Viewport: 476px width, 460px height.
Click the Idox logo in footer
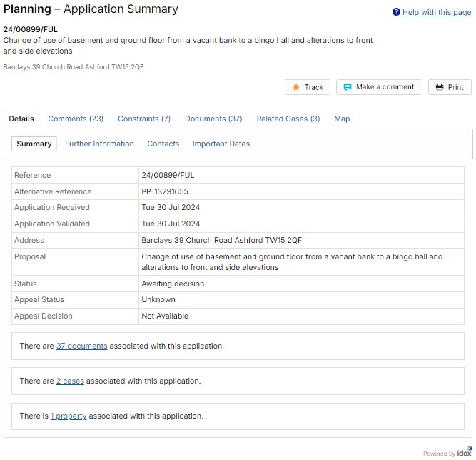tap(464, 453)
